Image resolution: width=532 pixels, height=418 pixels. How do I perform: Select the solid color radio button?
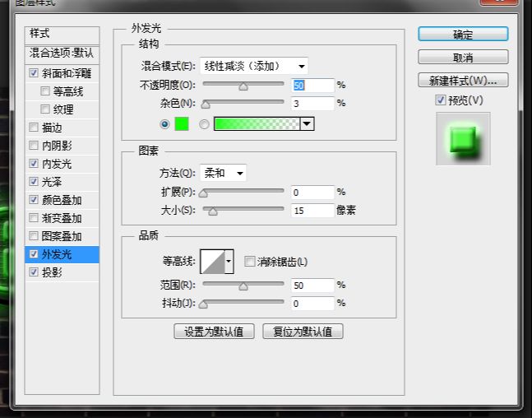(x=165, y=124)
